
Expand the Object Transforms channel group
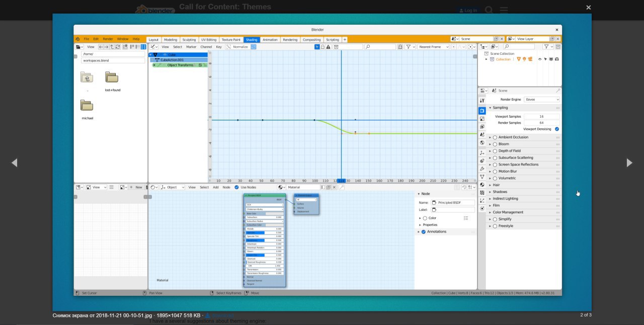click(x=154, y=65)
